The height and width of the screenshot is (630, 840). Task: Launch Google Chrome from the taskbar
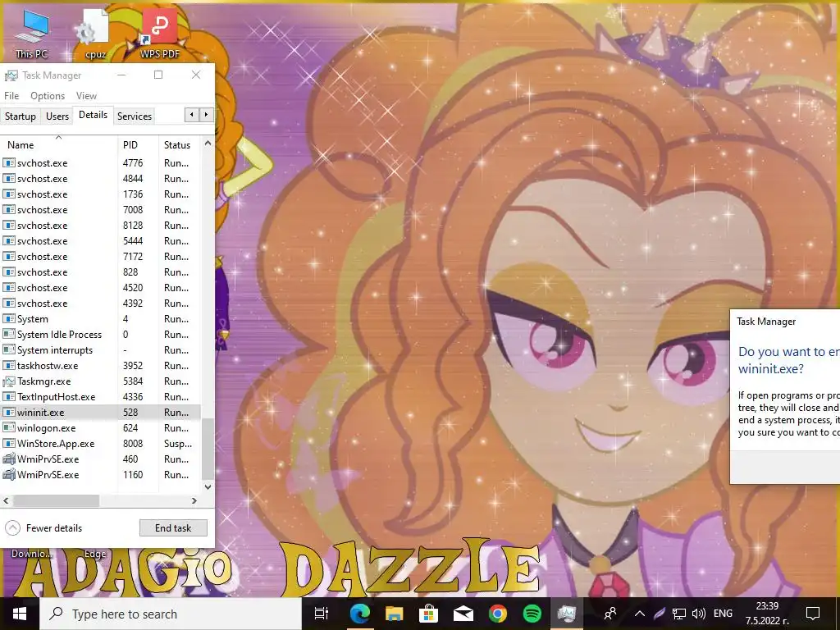pyautogui.click(x=498, y=614)
